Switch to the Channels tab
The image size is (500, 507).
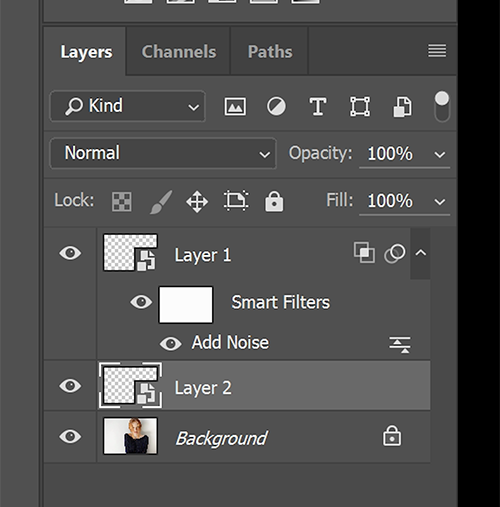pyautogui.click(x=179, y=52)
